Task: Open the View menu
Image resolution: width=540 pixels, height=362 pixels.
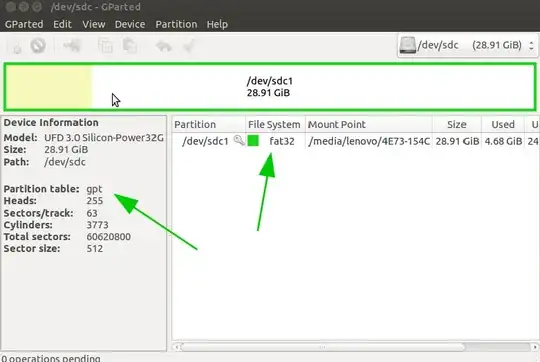Action: pyautogui.click(x=94, y=24)
